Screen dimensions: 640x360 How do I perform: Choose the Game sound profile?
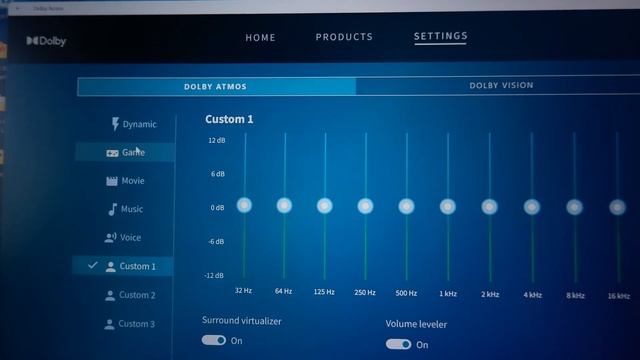point(126,153)
